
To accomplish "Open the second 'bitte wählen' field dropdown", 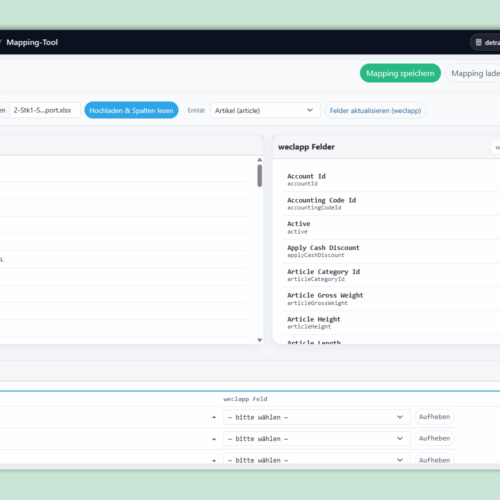I will (x=317, y=439).
